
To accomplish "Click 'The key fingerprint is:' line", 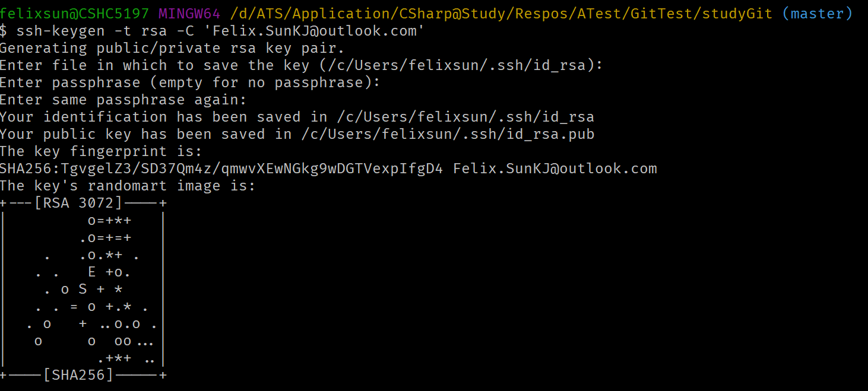I will click(101, 151).
